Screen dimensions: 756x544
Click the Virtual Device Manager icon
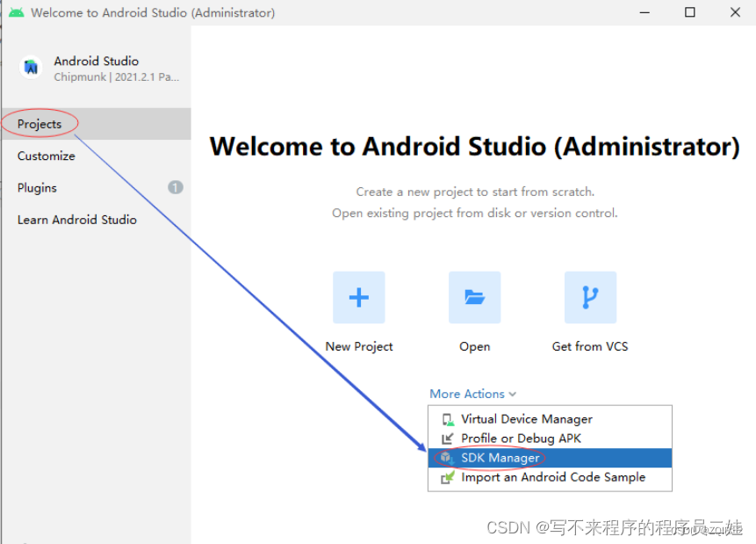coord(448,419)
